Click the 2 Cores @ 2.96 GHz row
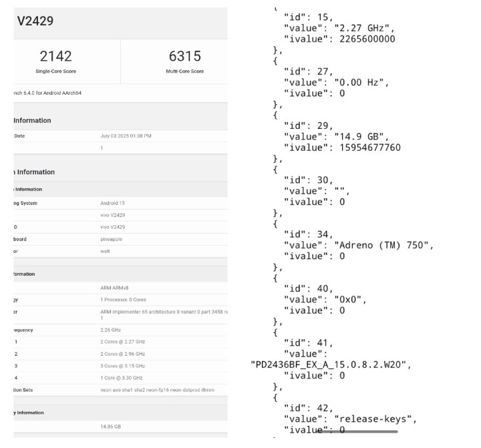 [x=122, y=354]
